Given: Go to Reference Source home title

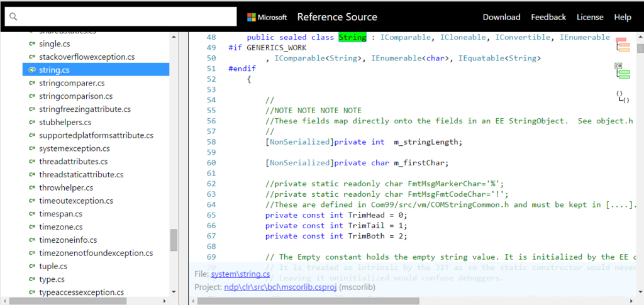Looking at the screenshot, I should click(337, 17).
